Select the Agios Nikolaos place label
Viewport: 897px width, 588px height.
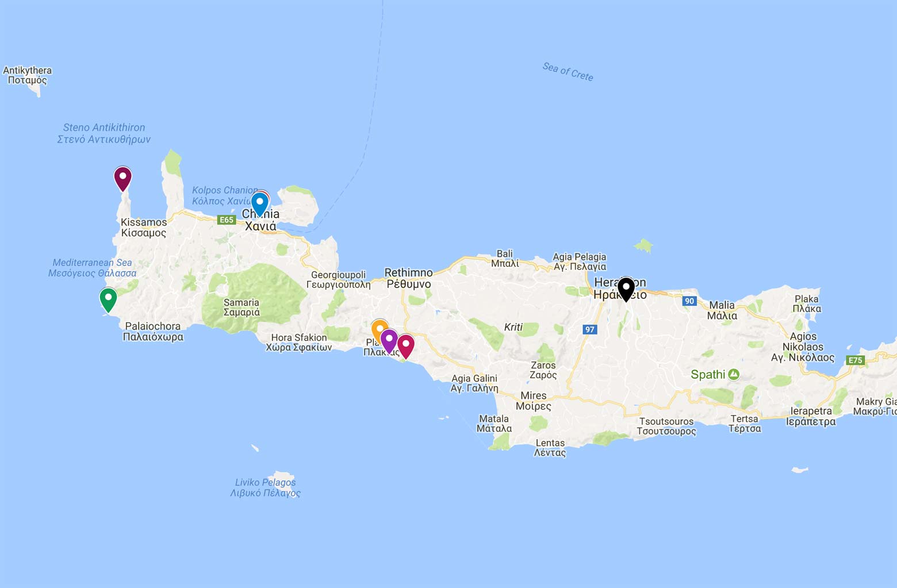coord(803,347)
